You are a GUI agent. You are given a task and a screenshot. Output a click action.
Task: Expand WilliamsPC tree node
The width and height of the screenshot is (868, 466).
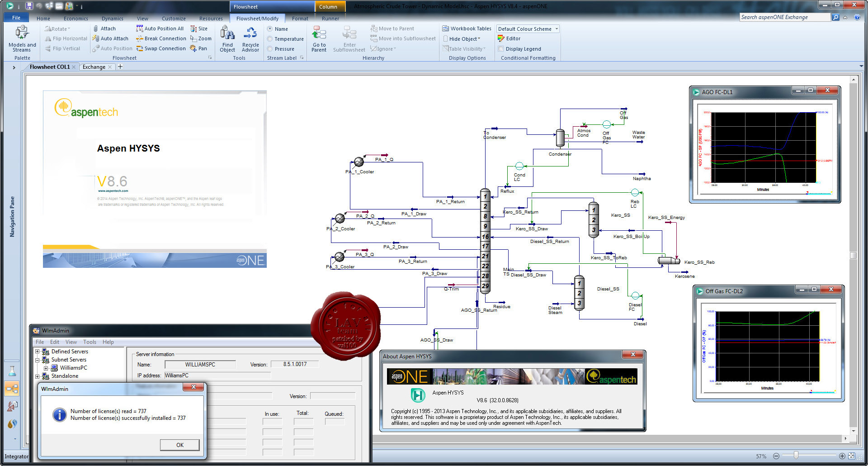[46, 368]
